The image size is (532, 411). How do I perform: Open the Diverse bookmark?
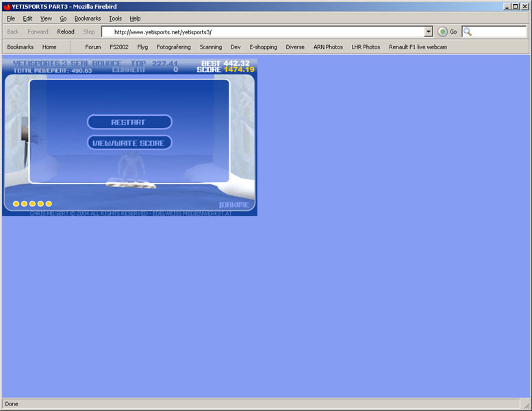295,47
